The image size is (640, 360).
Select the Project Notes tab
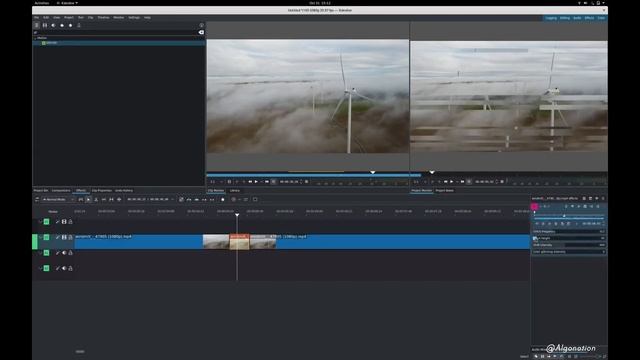(444, 191)
